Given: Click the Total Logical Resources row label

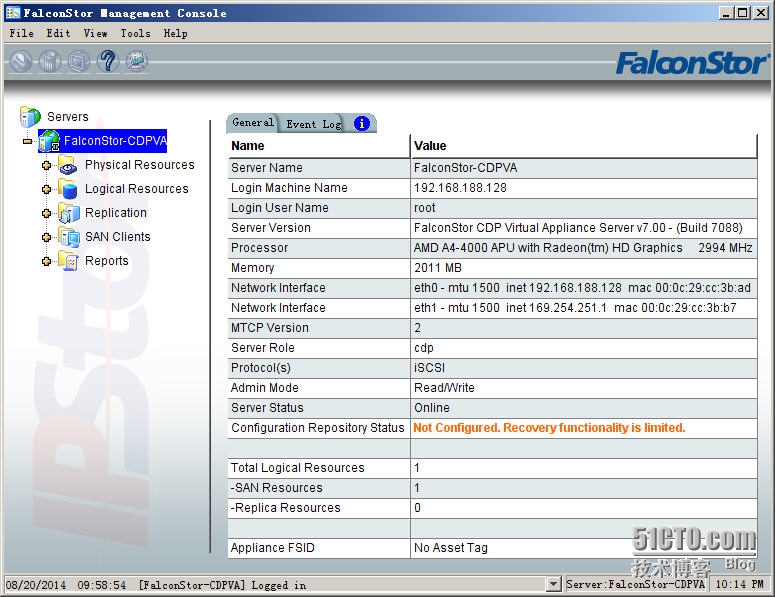Looking at the screenshot, I should pos(298,468).
